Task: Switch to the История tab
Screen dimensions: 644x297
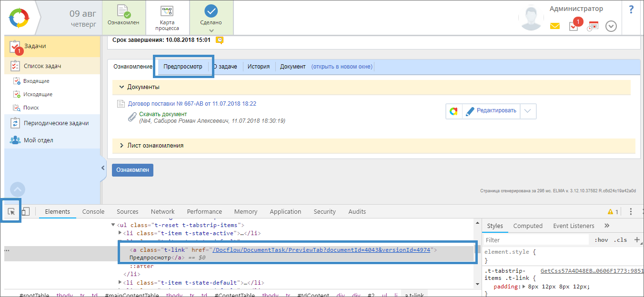Action: coord(259,67)
